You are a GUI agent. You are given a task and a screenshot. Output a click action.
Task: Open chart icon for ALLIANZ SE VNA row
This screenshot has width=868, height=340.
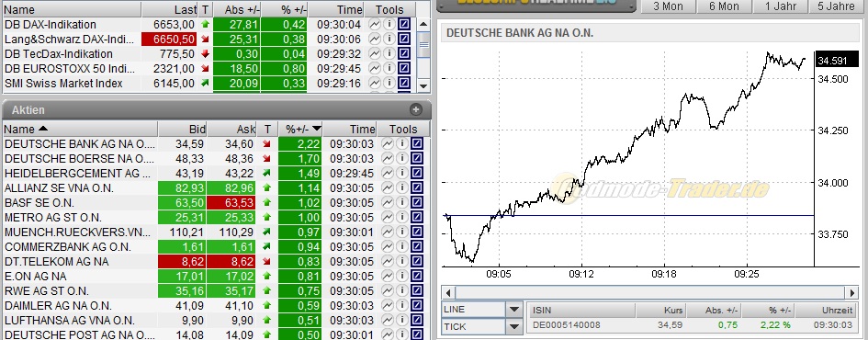pyautogui.click(x=387, y=187)
